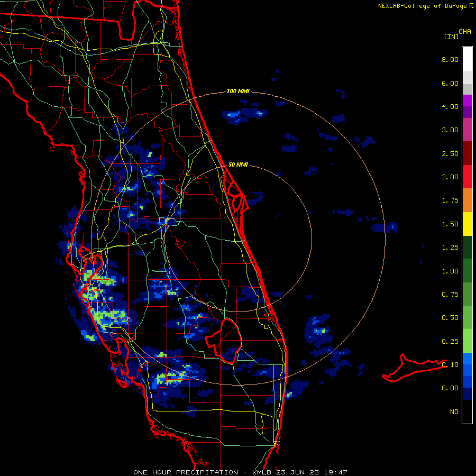This screenshot has width=476, height=476.
Task: Click the 100 NMI range ring label
Action: pyautogui.click(x=238, y=91)
